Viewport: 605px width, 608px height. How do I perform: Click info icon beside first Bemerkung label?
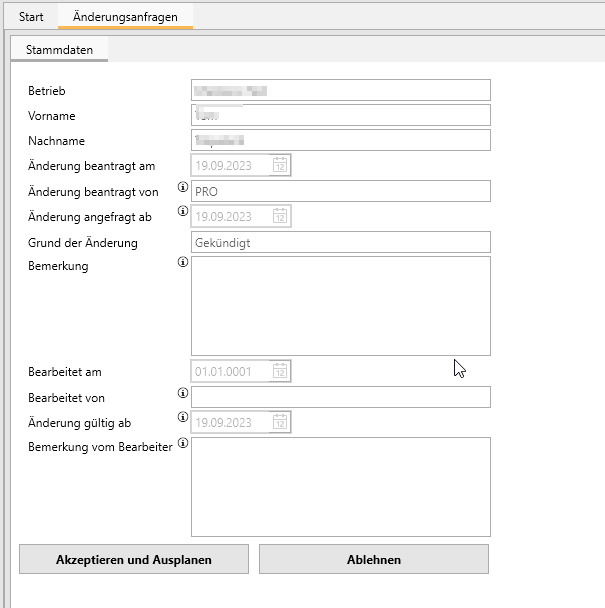[x=183, y=262]
